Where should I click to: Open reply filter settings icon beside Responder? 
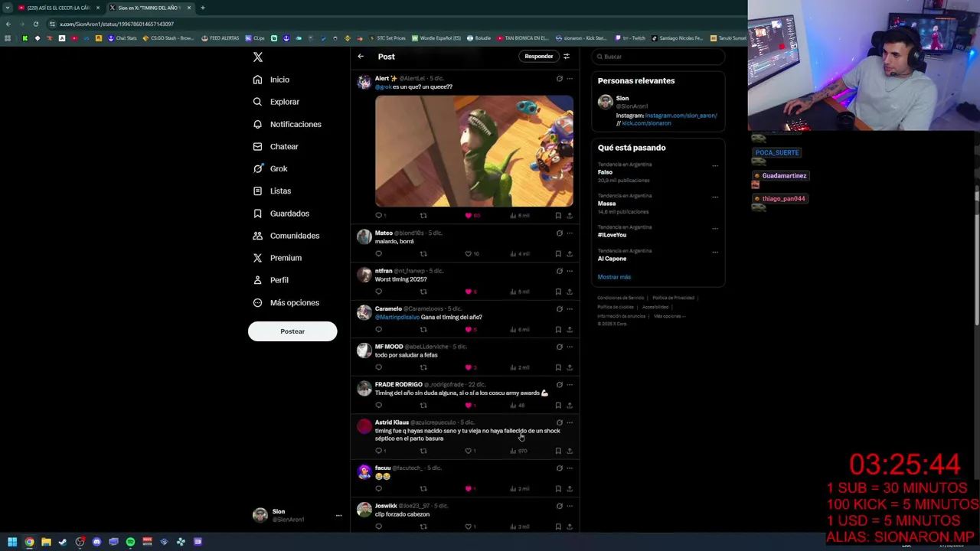click(567, 56)
